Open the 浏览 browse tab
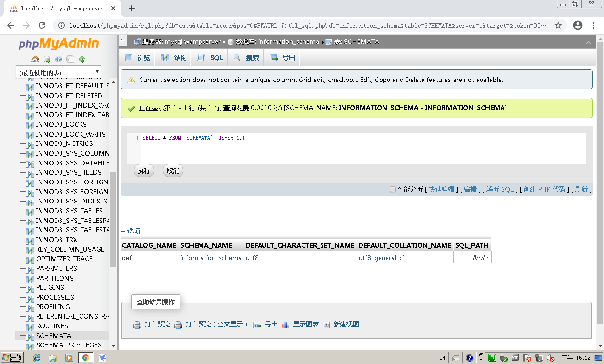 click(x=138, y=58)
